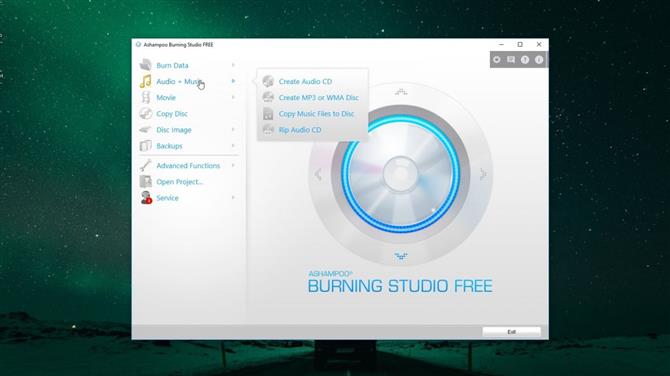Open the chat bubble feedback icon
This screenshot has height=376, width=670.
pos(511,60)
